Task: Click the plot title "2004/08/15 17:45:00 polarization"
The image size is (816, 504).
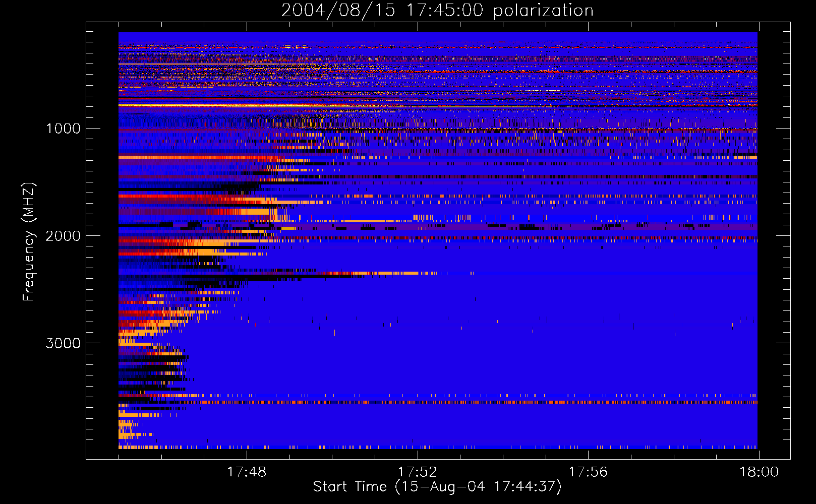Action: [437, 11]
